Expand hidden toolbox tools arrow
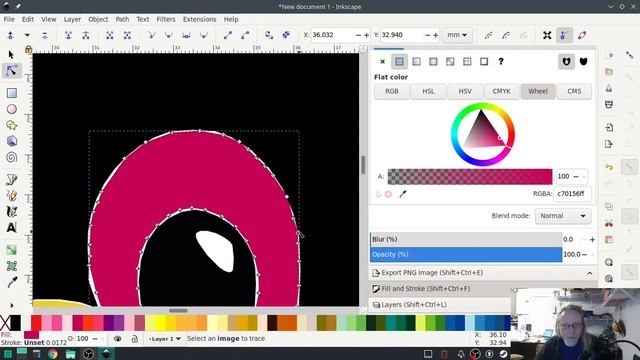 click(11, 305)
